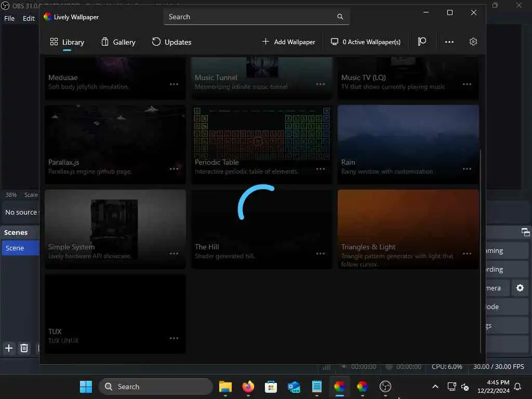Open the muted volume tray icon
The height and width of the screenshot is (399, 532).
[465, 387]
